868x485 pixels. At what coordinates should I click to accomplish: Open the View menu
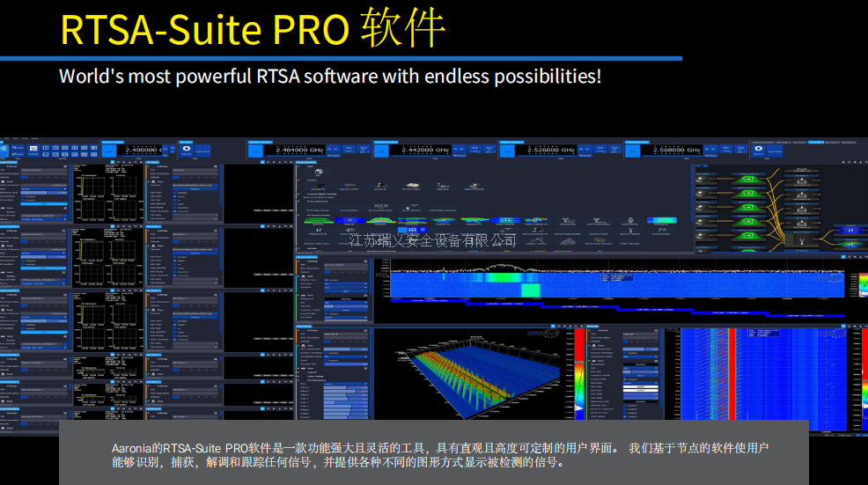(x=16, y=138)
